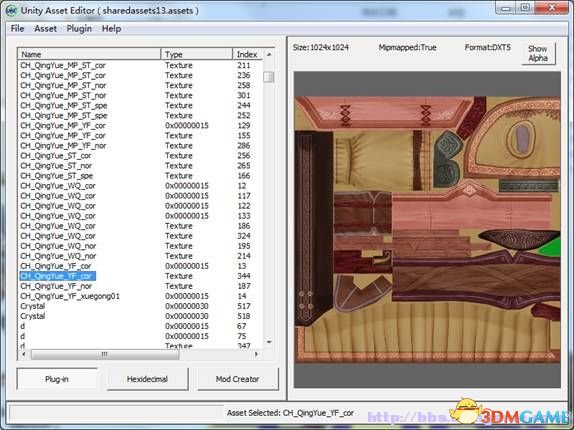The width and height of the screenshot is (574, 430).
Task: Click the Show Alpha button
Action: (x=538, y=53)
